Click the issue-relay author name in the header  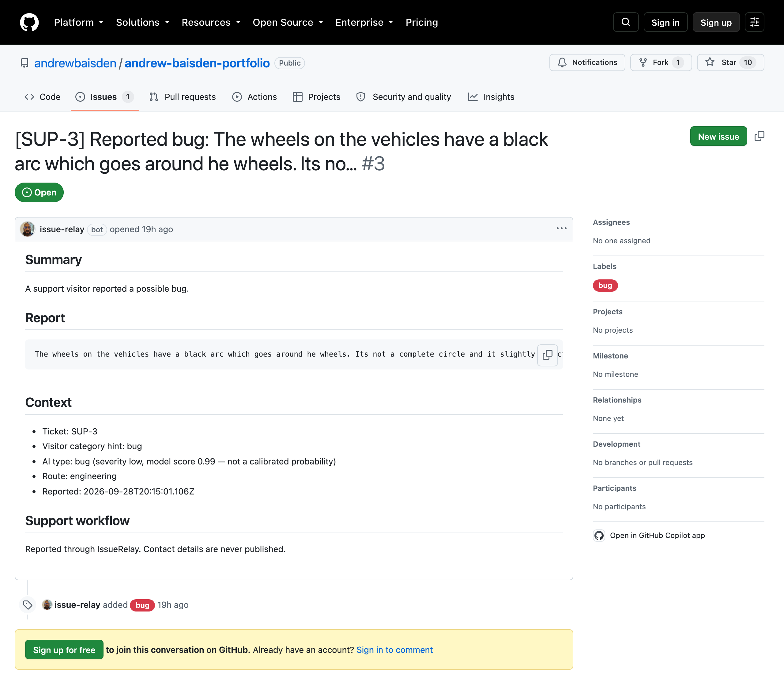tap(62, 229)
